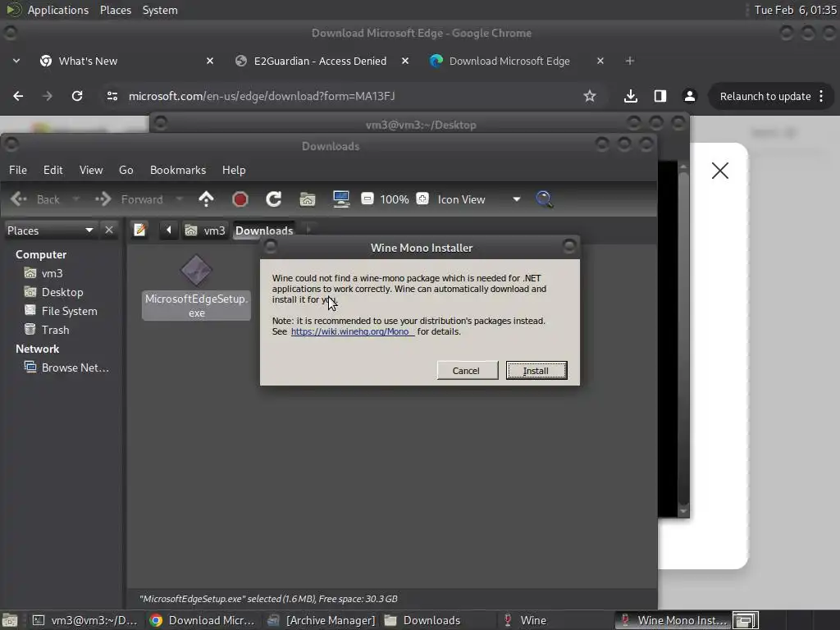This screenshot has height=630, width=840.
Task: Open a new Chrome tab
Action: [x=630, y=61]
